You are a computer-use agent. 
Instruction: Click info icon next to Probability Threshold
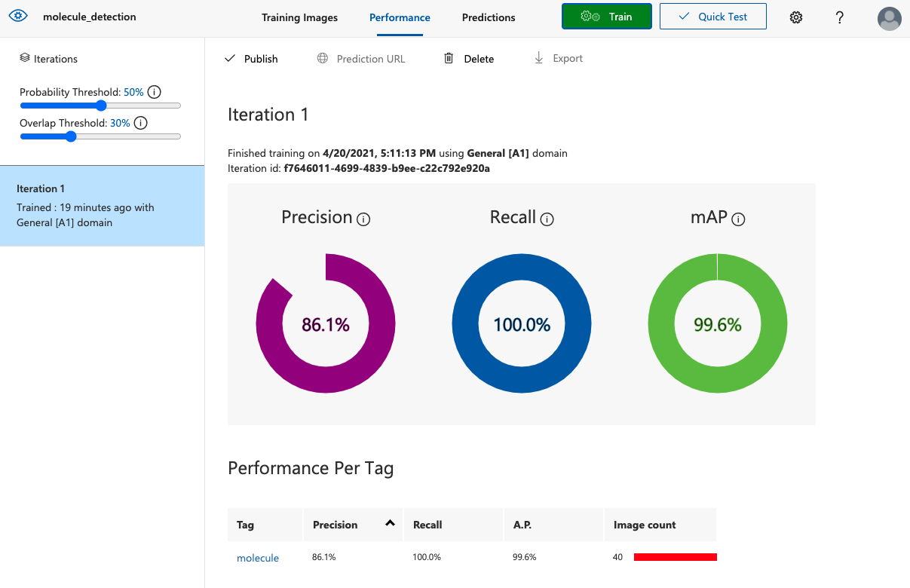[x=155, y=92]
